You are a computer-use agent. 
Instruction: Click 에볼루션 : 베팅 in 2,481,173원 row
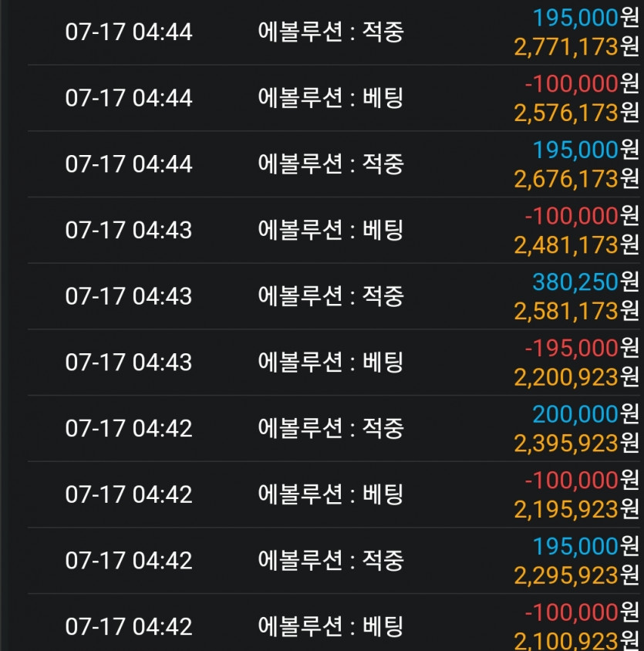click(x=331, y=230)
